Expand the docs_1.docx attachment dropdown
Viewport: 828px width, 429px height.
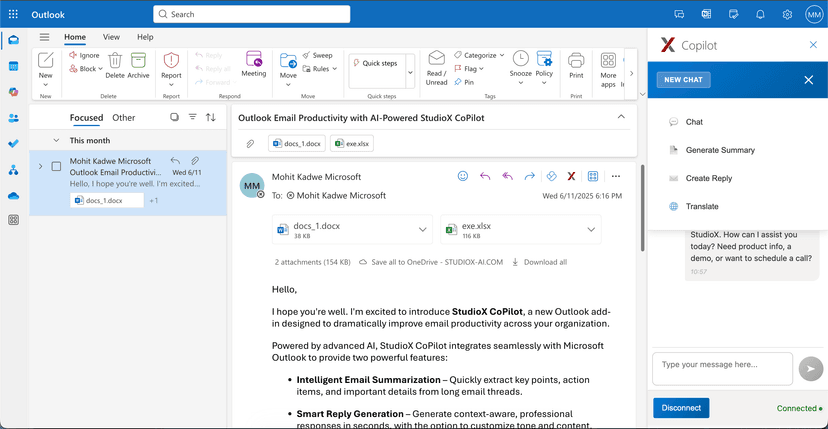(424, 230)
